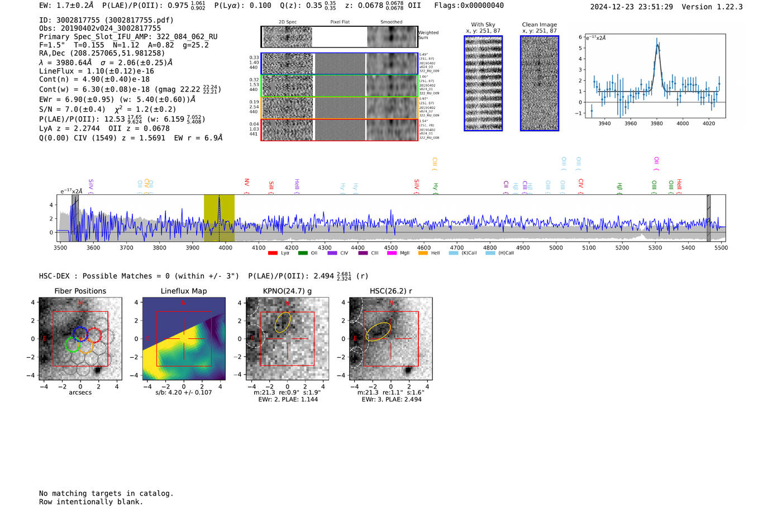This screenshot has width=782, height=532.
Task: Click the timestamp 2024-12-23 23:51:29
Action: 631,7
